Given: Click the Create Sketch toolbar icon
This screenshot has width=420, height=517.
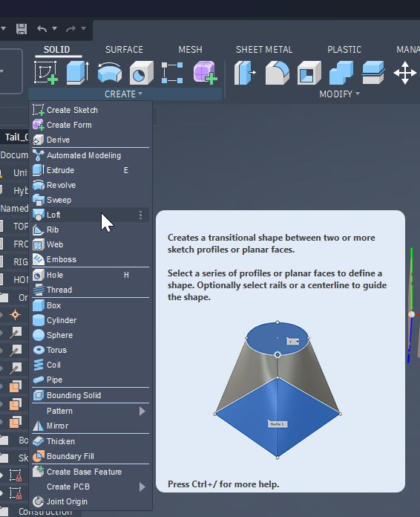Looking at the screenshot, I should pyautogui.click(x=46, y=72).
